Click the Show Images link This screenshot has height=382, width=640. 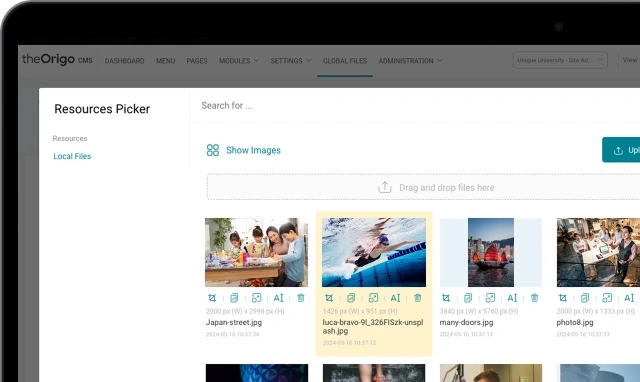point(253,150)
